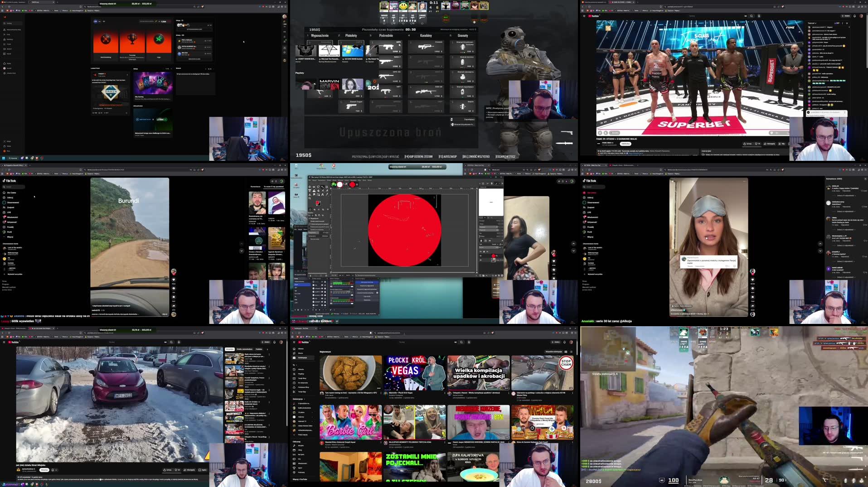
Task: Click Uruchom transmisję in OBS controls
Action: (366, 282)
